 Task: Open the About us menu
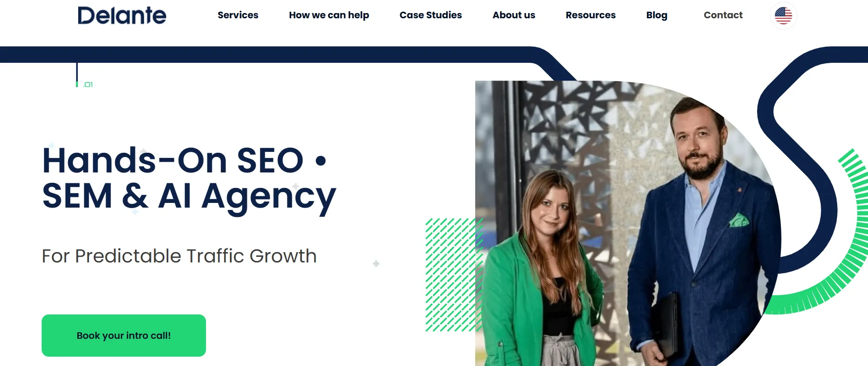(x=514, y=15)
